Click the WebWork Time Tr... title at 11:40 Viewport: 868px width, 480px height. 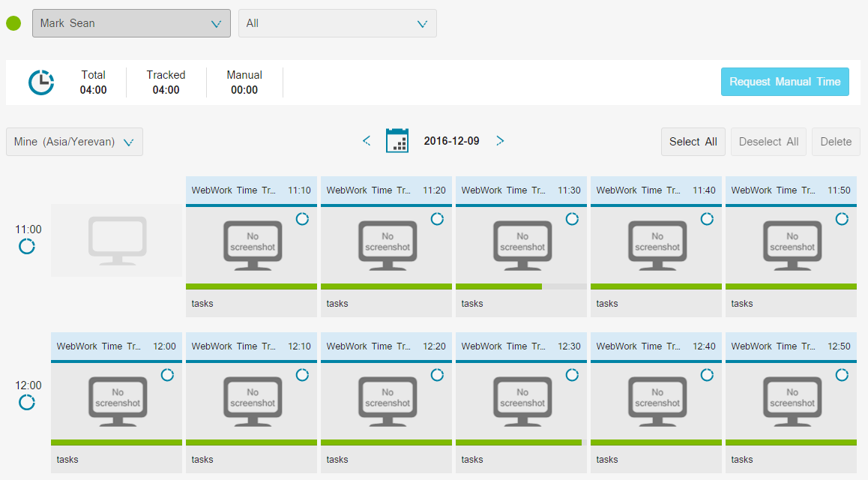point(638,190)
